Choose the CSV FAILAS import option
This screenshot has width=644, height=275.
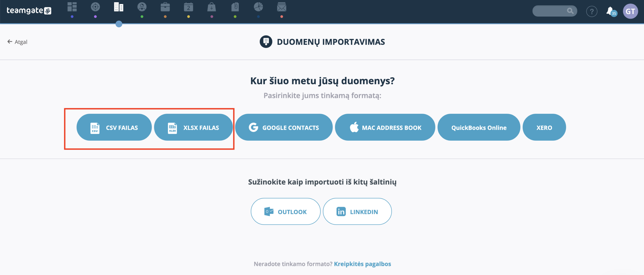(x=114, y=127)
